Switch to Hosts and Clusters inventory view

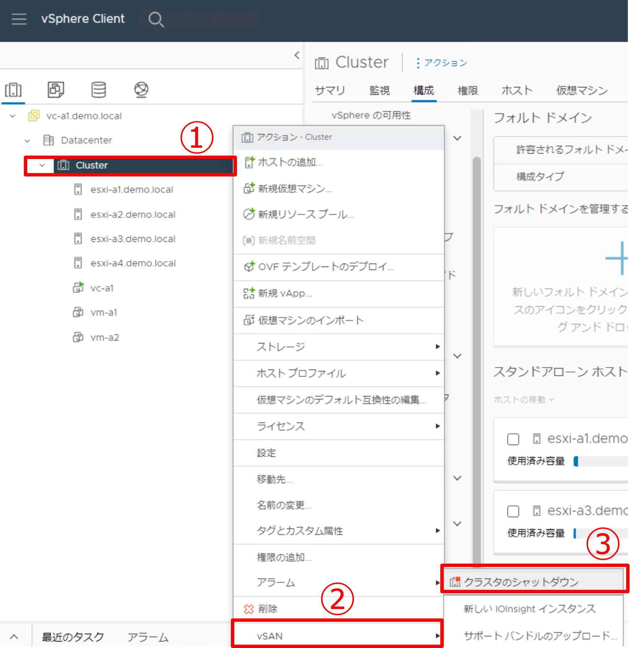(x=13, y=90)
